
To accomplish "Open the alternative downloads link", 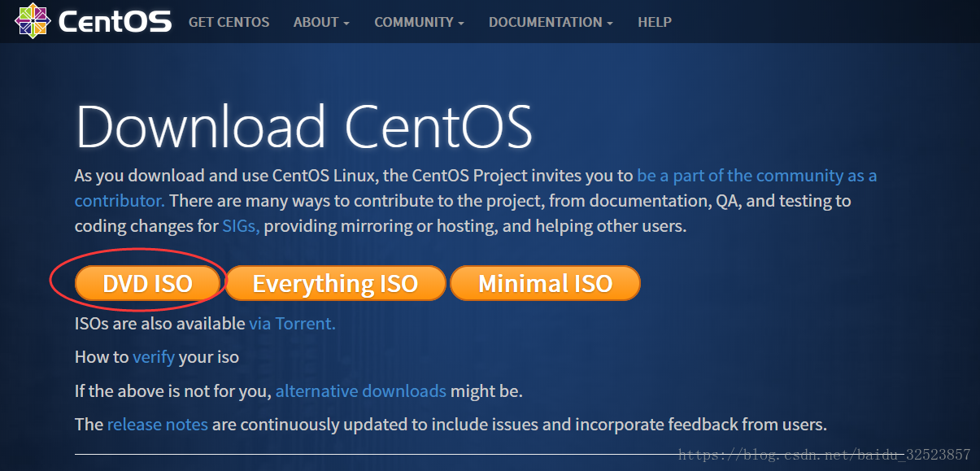I will [360, 391].
